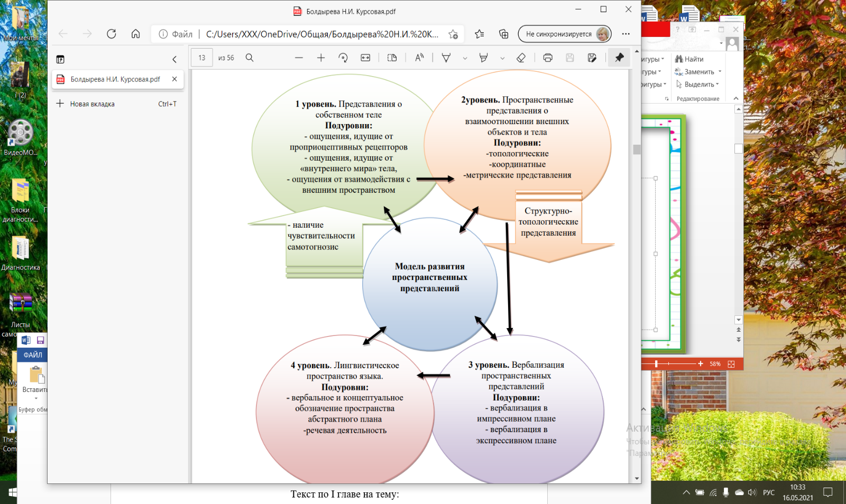
Task: Click the Не синхронизируется profile button
Action: coord(565,34)
